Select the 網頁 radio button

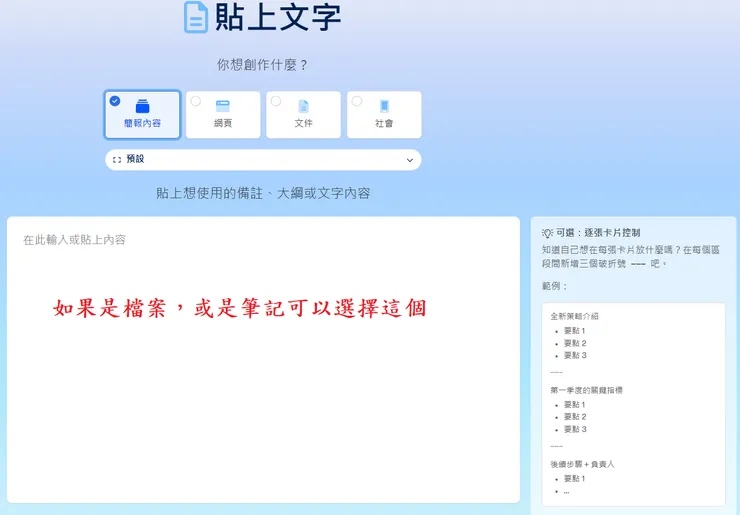pyautogui.click(x=195, y=101)
